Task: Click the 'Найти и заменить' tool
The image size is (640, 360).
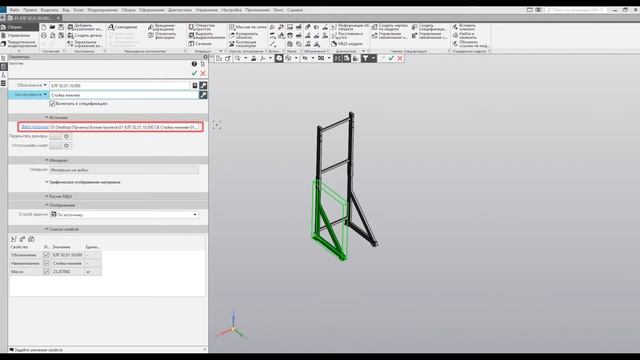Action: [x=463, y=36]
